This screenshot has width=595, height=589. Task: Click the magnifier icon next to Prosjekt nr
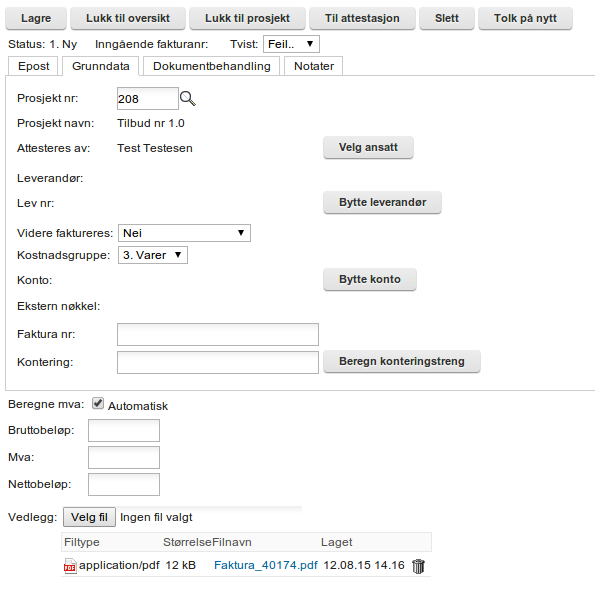pos(188,99)
